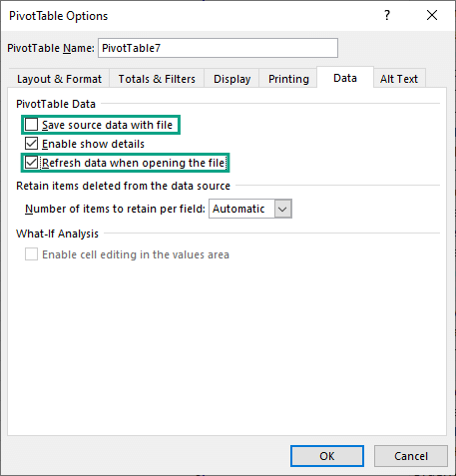Uncheck Enable show details
The height and width of the screenshot is (476, 456).
click(x=32, y=144)
